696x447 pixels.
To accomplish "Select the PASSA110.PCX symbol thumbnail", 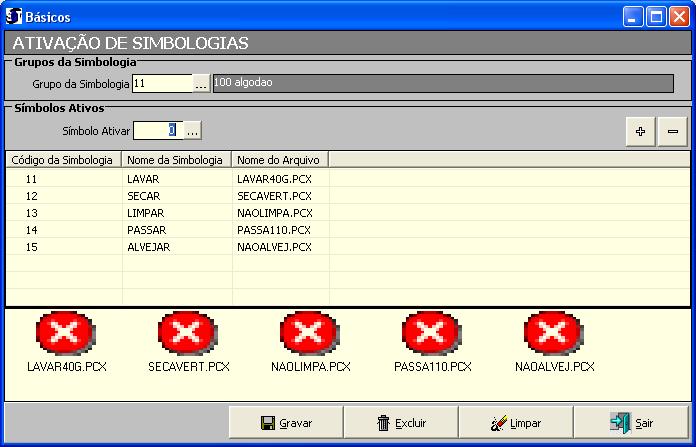I will click(x=432, y=333).
